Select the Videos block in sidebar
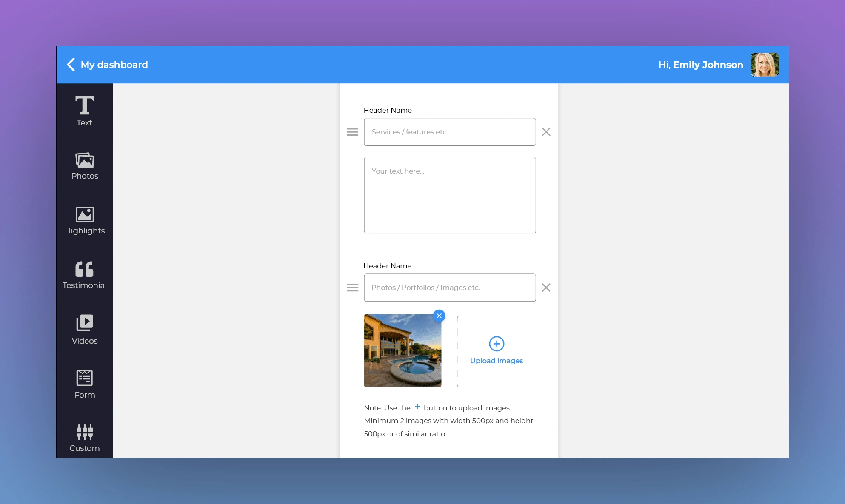 pos(85,330)
